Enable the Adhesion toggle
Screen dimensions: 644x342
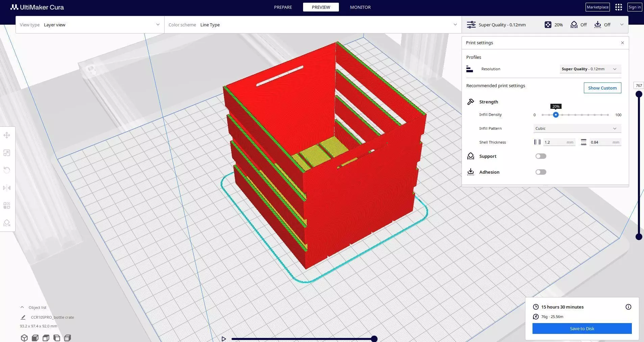click(541, 172)
